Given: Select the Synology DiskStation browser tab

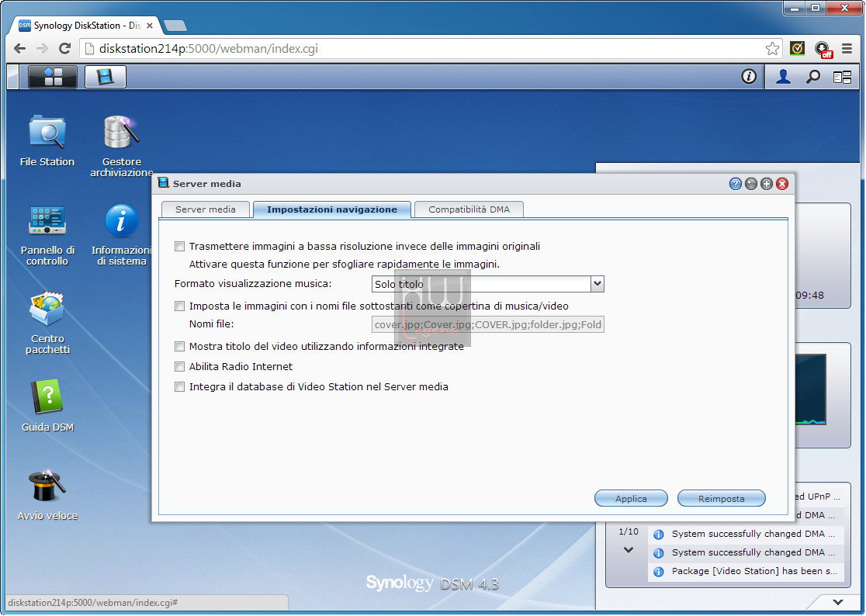Looking at the screenshot, I should [x=85, y=26].
